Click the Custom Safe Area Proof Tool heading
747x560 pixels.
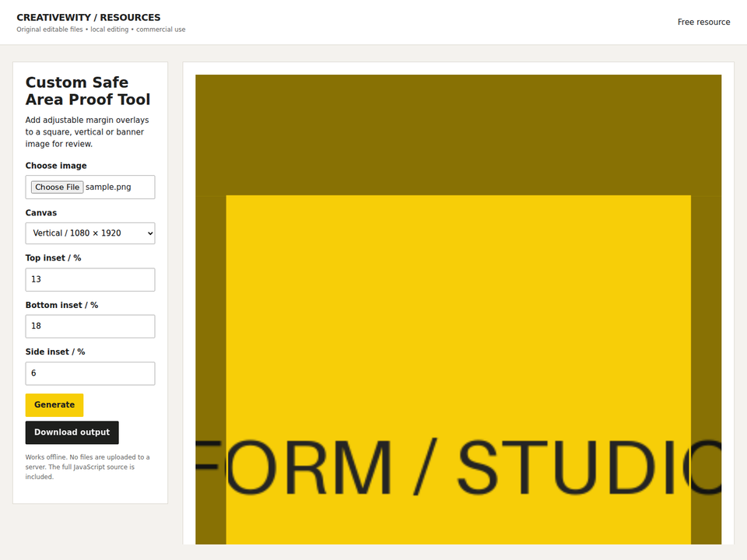[88, 91]
